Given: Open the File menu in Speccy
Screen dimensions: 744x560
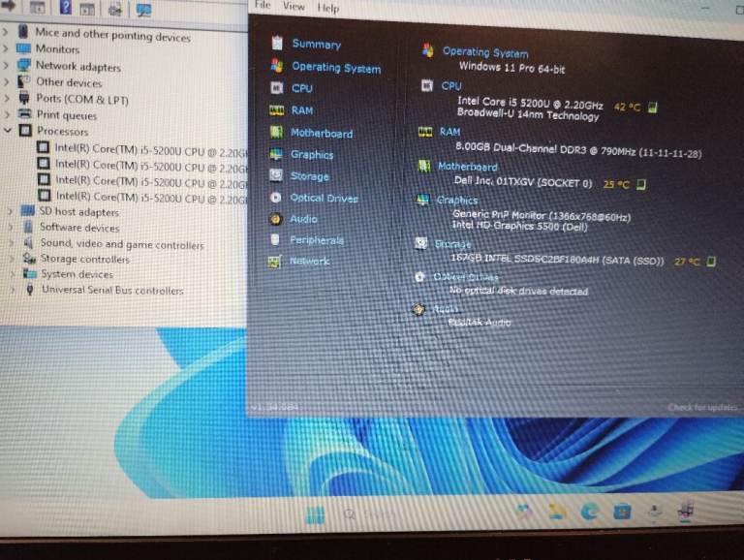Looking at the screenshot, I should [263, 5].
